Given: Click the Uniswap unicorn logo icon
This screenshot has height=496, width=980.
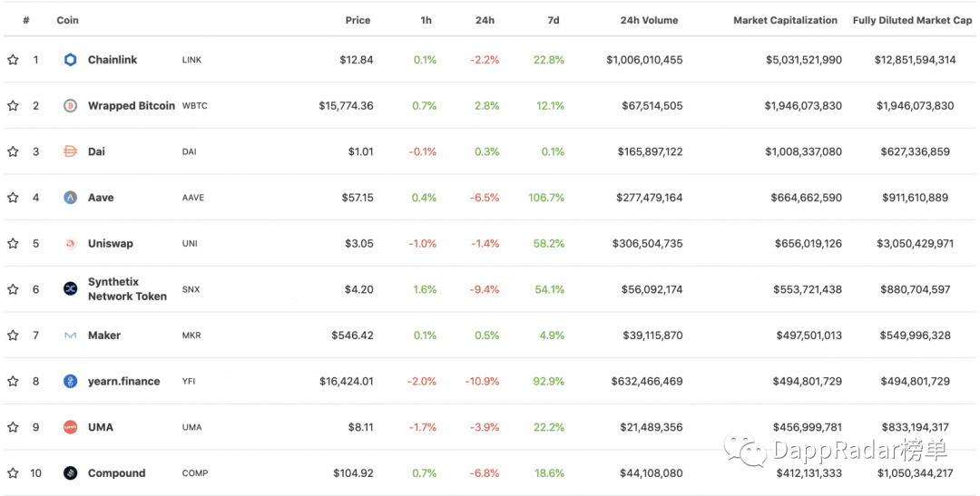Looking at the screenshot, I should coord(71,244).
